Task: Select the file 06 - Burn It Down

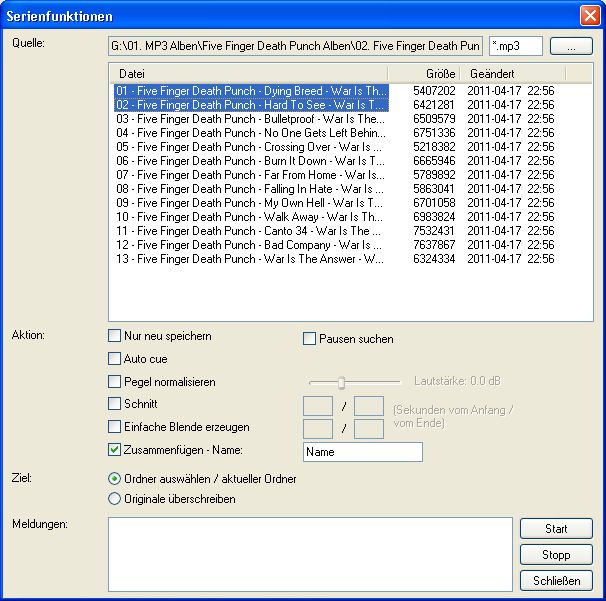Action: 250,161
